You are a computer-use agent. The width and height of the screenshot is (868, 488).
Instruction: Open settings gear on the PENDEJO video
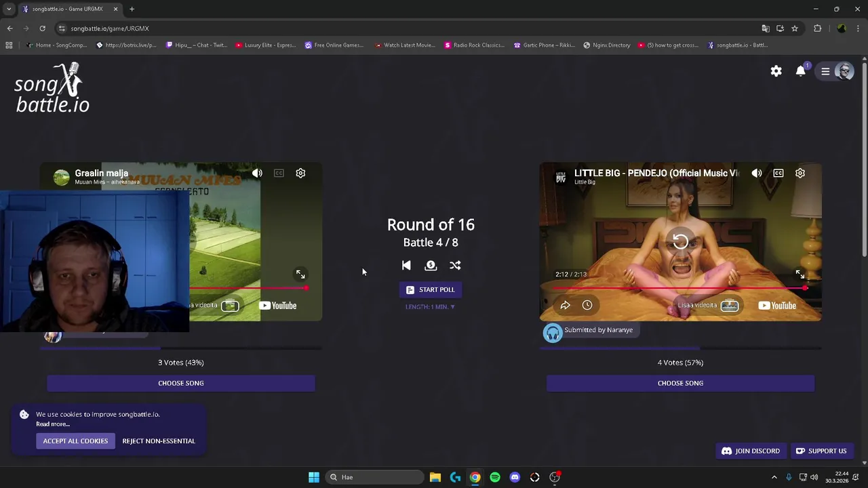[x=800, y=173]
